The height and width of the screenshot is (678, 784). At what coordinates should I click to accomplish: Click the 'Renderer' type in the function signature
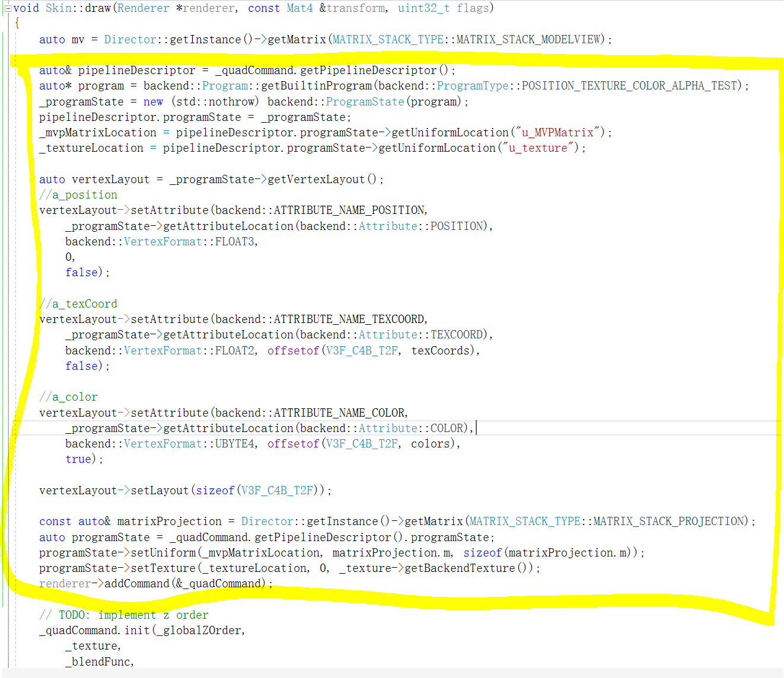(143, 8)
